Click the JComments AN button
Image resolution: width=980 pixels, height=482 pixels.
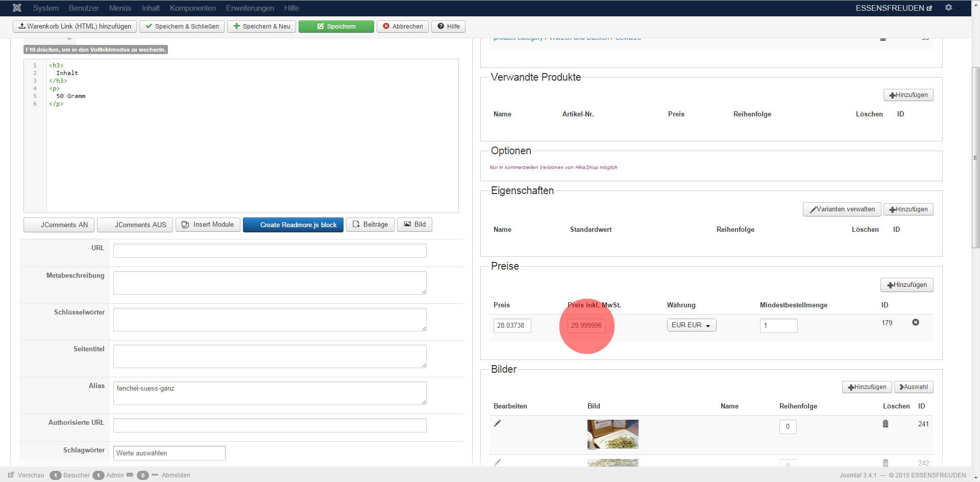click(59, 225)
